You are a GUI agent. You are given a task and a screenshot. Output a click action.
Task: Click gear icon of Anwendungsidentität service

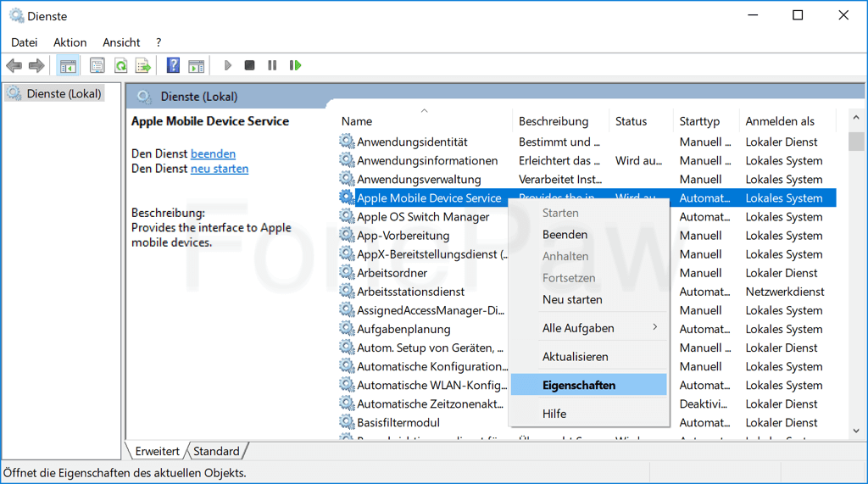coord(347,142)
